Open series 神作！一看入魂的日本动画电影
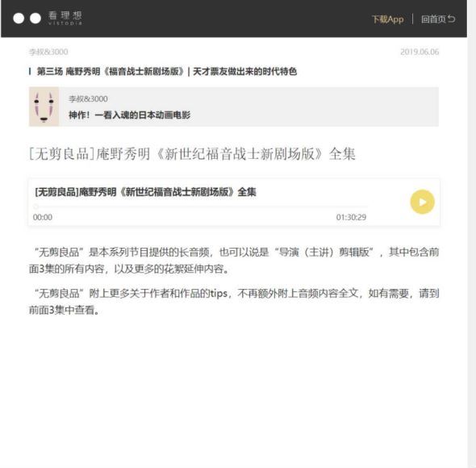Image resolution: width=476 pixels, height=468 pixels. pos(129,115)
